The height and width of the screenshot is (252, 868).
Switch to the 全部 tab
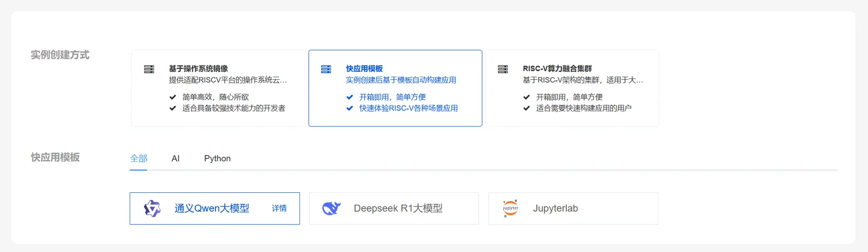pyautogui.click(x=138, y=159)
